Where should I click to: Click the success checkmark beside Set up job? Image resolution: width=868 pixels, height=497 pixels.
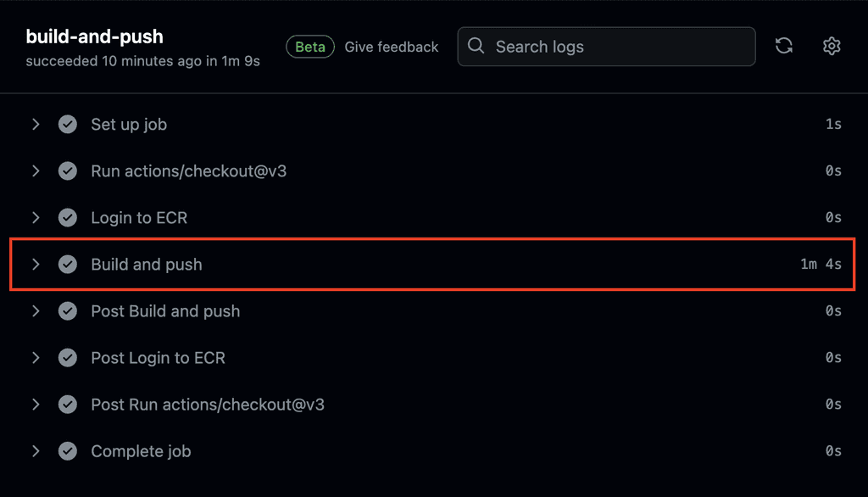pos(68,124)
